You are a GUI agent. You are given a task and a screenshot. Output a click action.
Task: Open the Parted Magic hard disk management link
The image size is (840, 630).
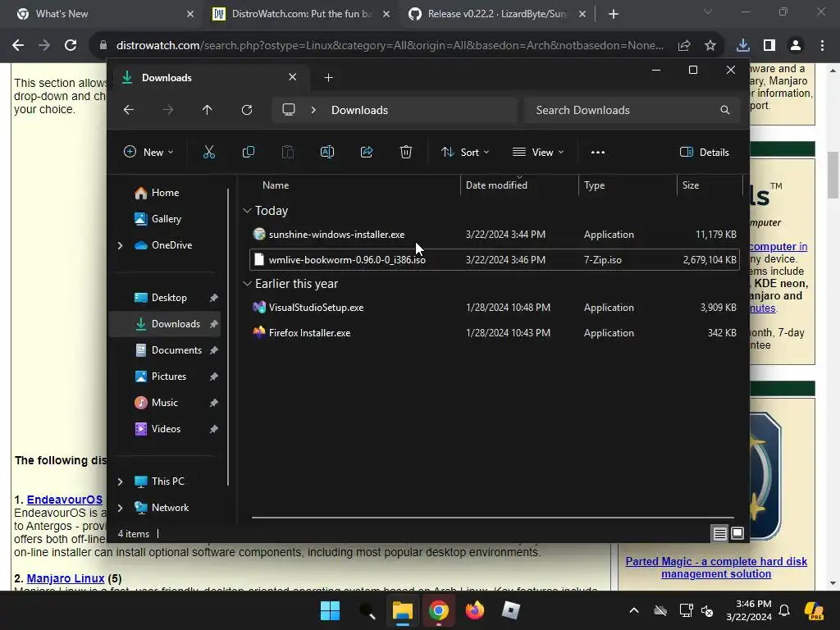(716, 568)
